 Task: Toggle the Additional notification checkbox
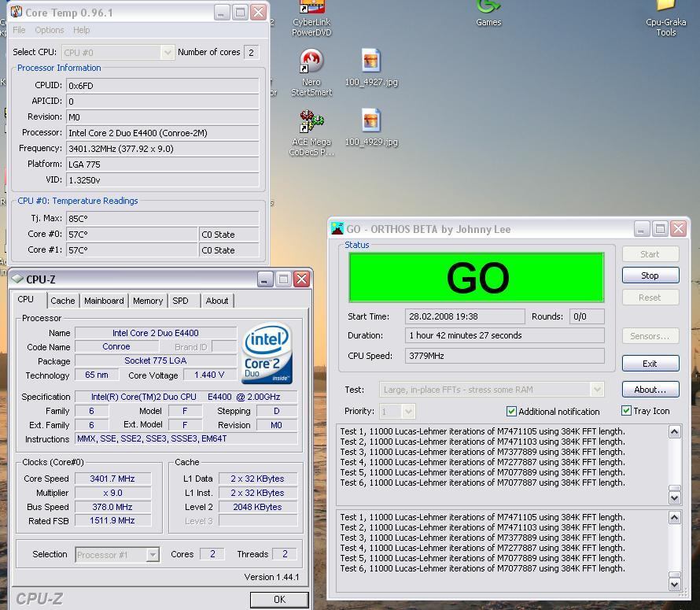pos(511,411)
